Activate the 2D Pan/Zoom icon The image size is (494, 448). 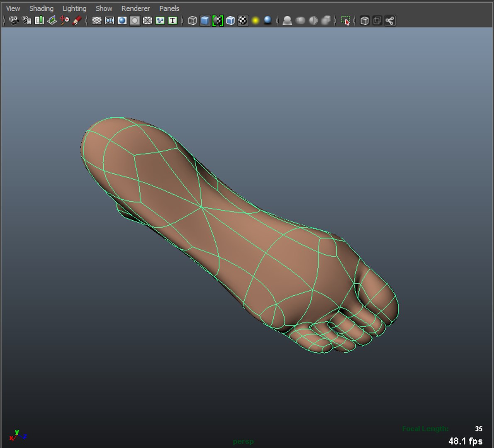(65, 21)
